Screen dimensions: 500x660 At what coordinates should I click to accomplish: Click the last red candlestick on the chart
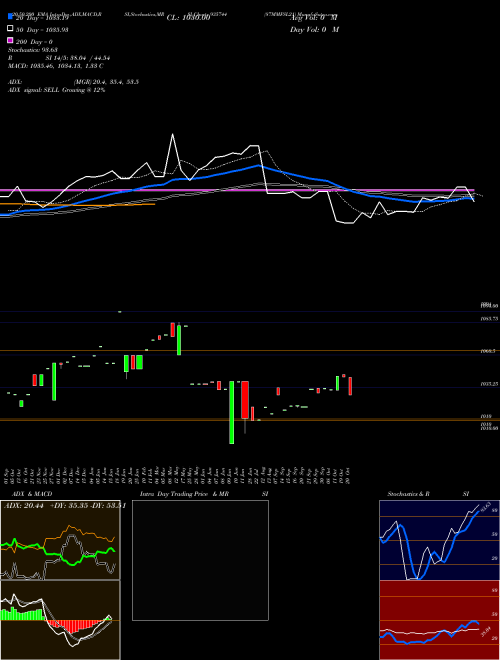350,386
